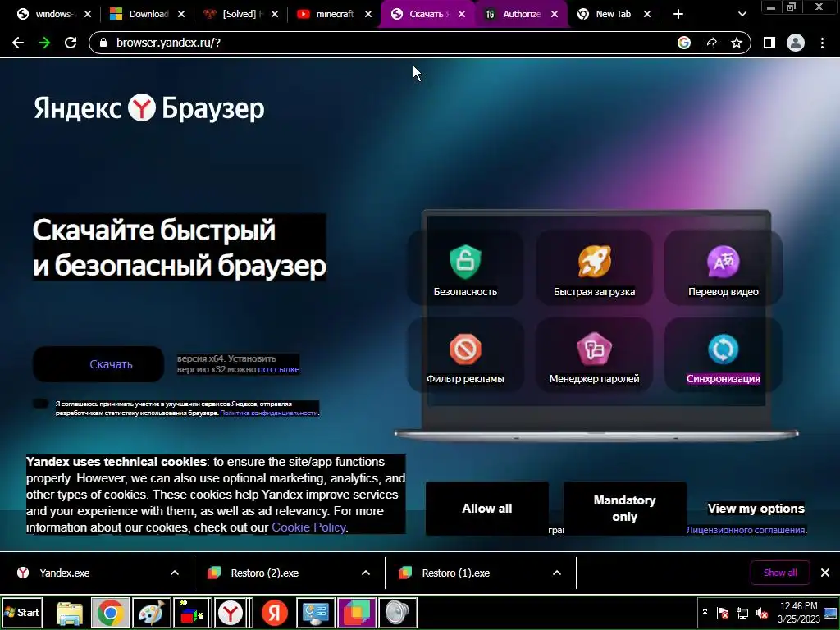
Task: Click the Быстрая загрузка rocket icon
Action: tap(594, 262)
